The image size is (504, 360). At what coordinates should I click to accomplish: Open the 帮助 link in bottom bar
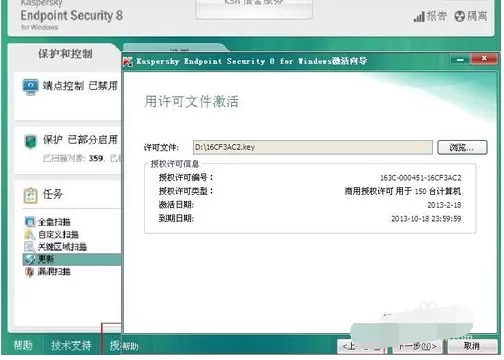23,345
